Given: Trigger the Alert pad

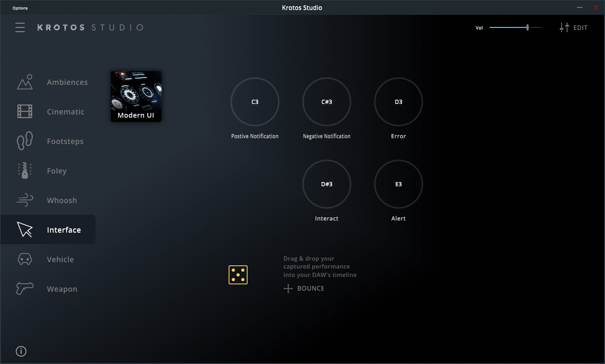Looking at the screenshot, I should (399, 184).
